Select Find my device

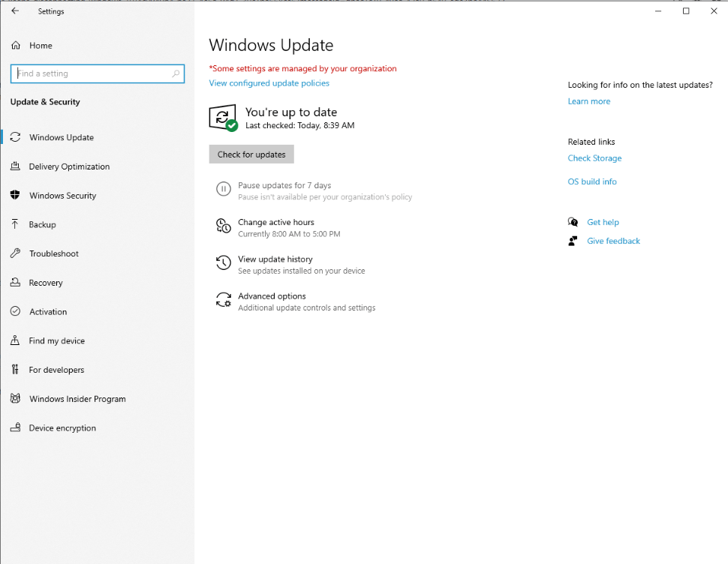(56, 341)
